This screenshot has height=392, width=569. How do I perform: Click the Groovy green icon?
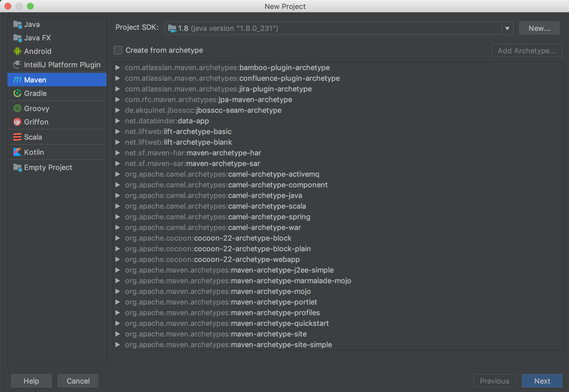pyautogui.click(x=17, y=109)
